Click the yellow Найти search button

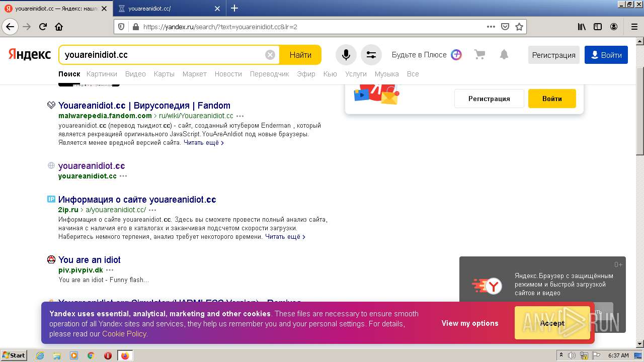pos(300,55)
